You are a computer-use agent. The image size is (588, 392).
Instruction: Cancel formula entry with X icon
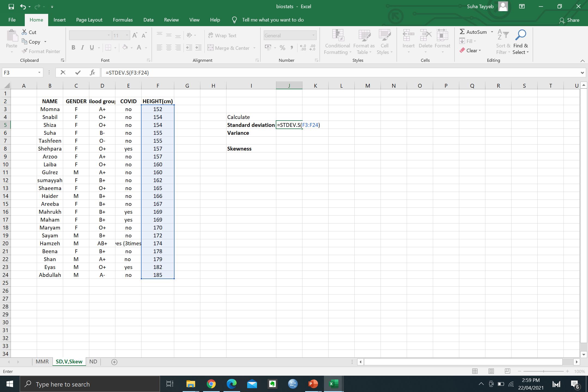tap(63, 73)
